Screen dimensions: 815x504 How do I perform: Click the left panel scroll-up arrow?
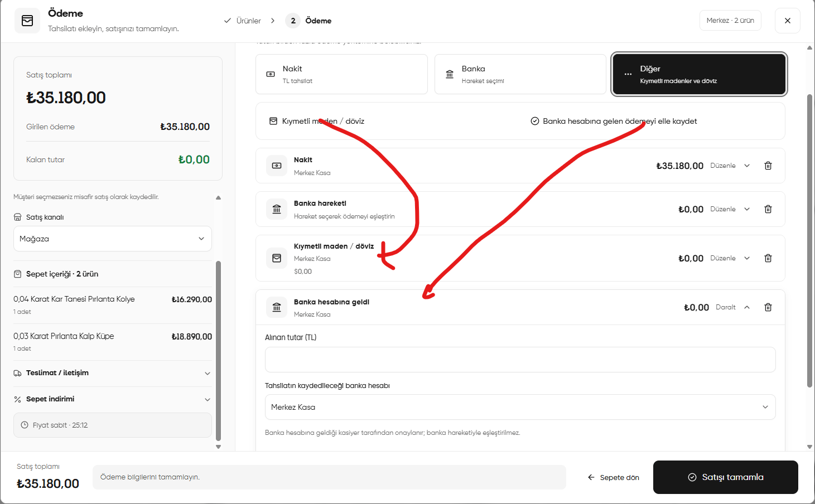coord(218,197)
